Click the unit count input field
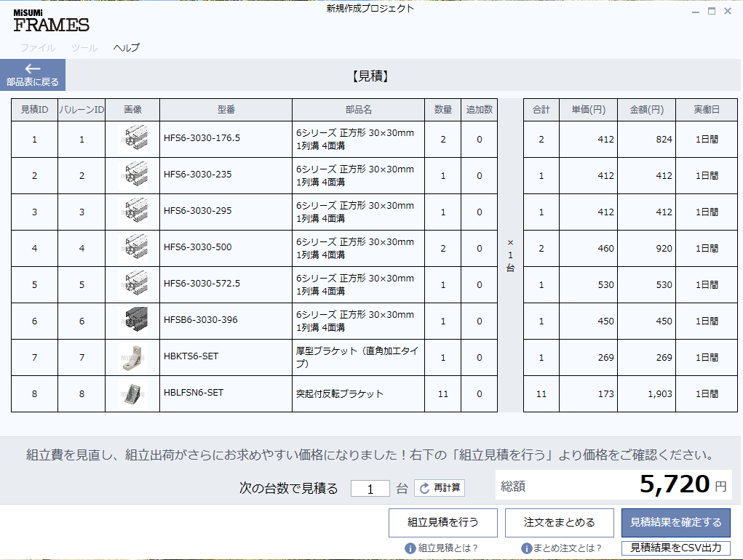The height and width of the screenshot is (560, 743). coord(370,489)
